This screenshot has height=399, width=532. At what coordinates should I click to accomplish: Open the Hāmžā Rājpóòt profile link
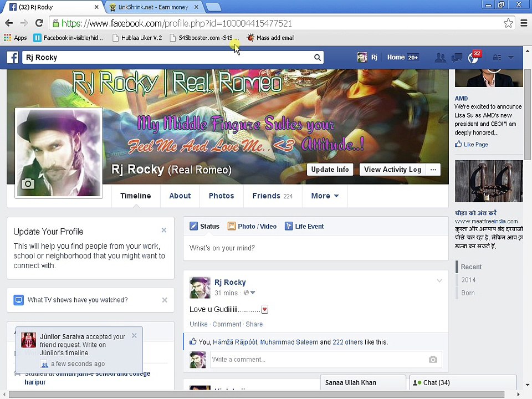pos(235,342)
